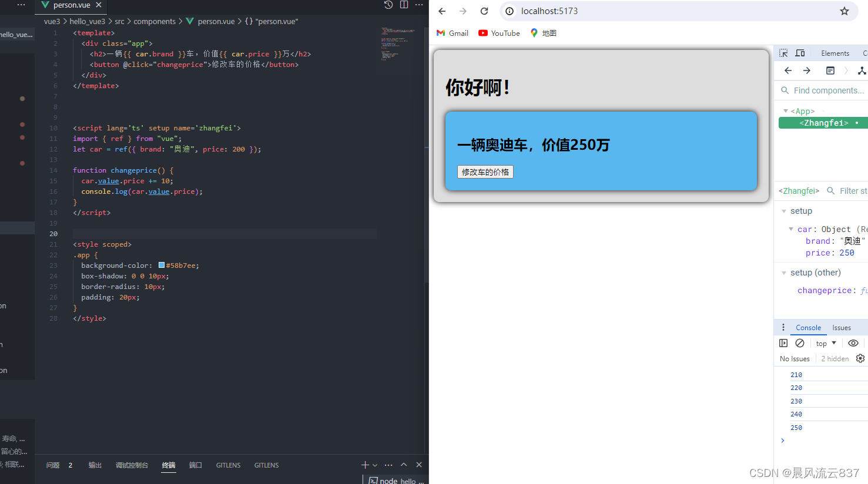Open editor more actions ellipsis menu
The height and width of the screenshot is (484, 868).
(x=419, y=5)
